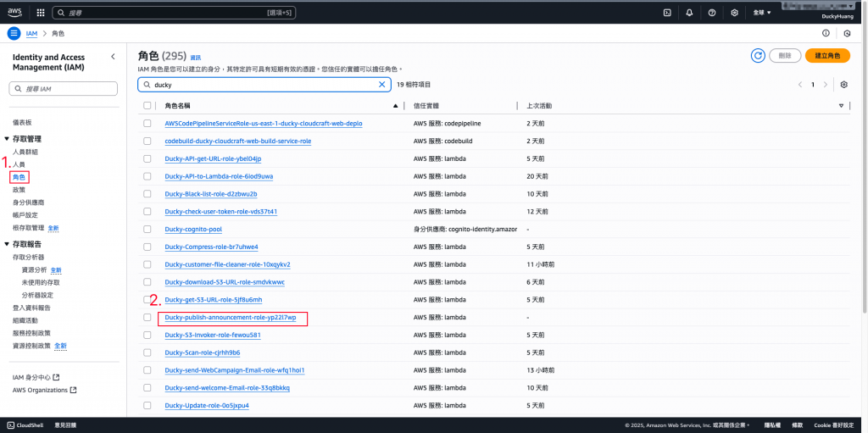This screenshot has height=433, width=868.
Task: Go to previous page of roles
Action: pyautogui.click(x=800, y=85)
